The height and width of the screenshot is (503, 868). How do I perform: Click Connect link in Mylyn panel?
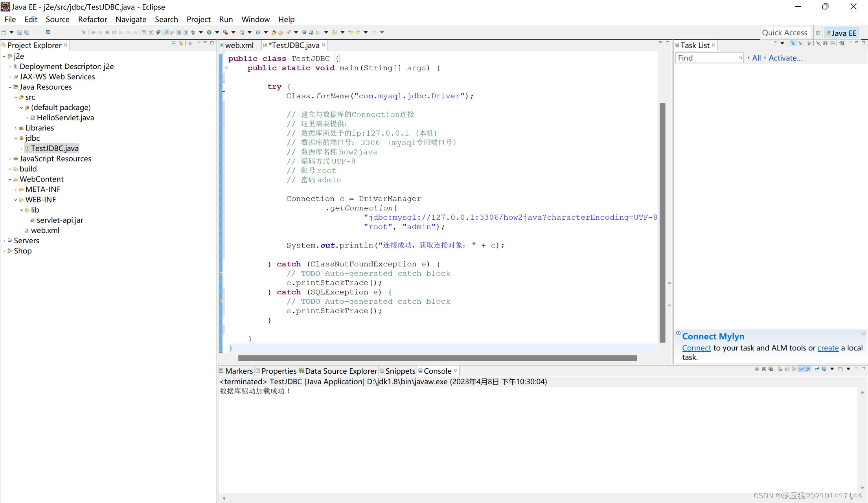coord(696,348)
